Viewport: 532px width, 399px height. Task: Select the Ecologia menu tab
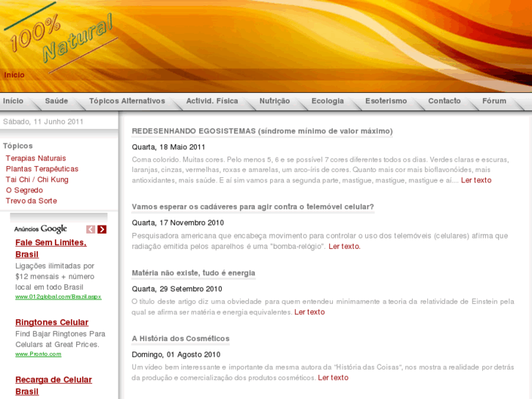click(x=327, y=101)
